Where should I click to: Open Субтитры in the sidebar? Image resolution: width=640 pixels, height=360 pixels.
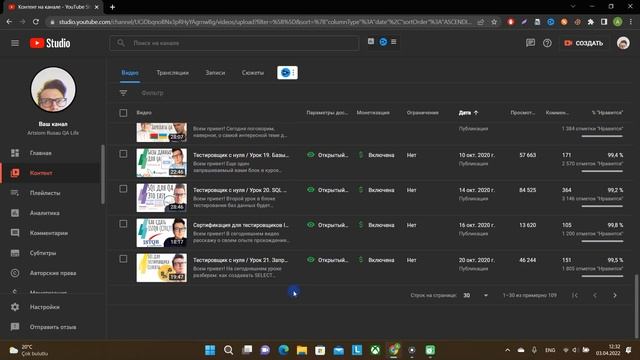(43, 253)
